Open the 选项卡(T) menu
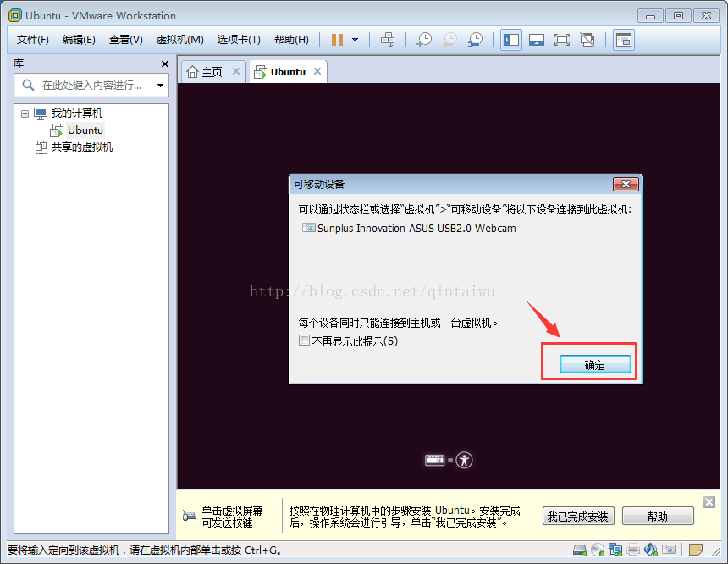 click(239, 40)
